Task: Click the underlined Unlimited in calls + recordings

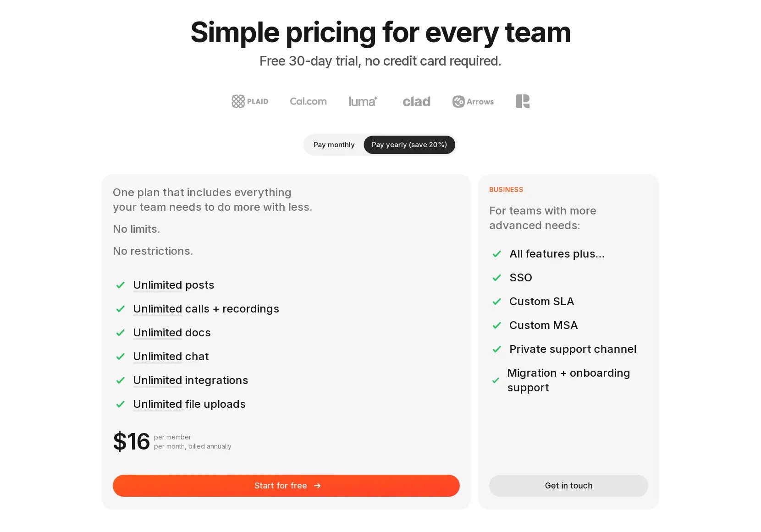Action: coord(157,309)
